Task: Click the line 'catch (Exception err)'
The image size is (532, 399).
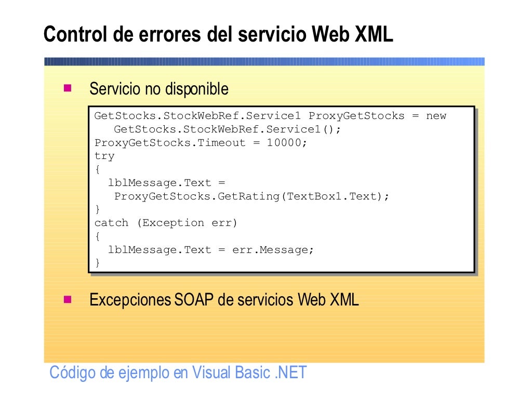Action: 166,223
